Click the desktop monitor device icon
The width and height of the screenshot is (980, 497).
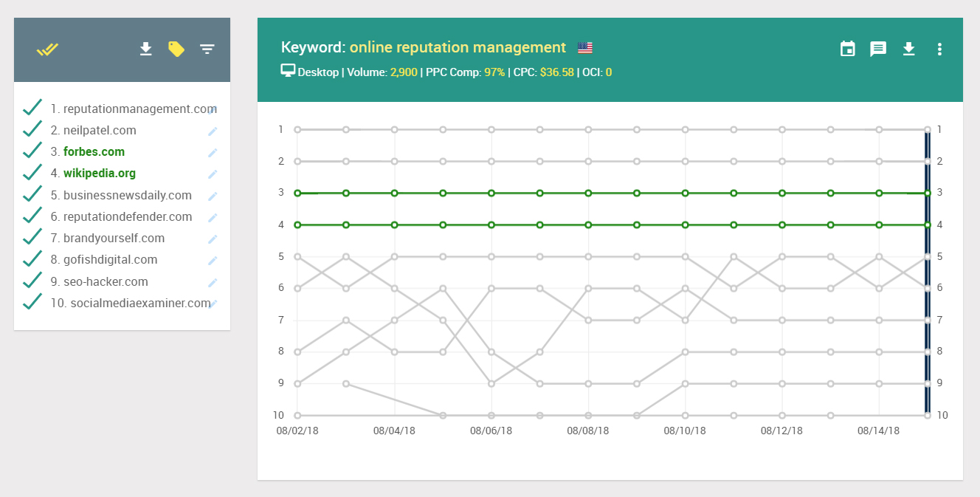click(288, 71)
